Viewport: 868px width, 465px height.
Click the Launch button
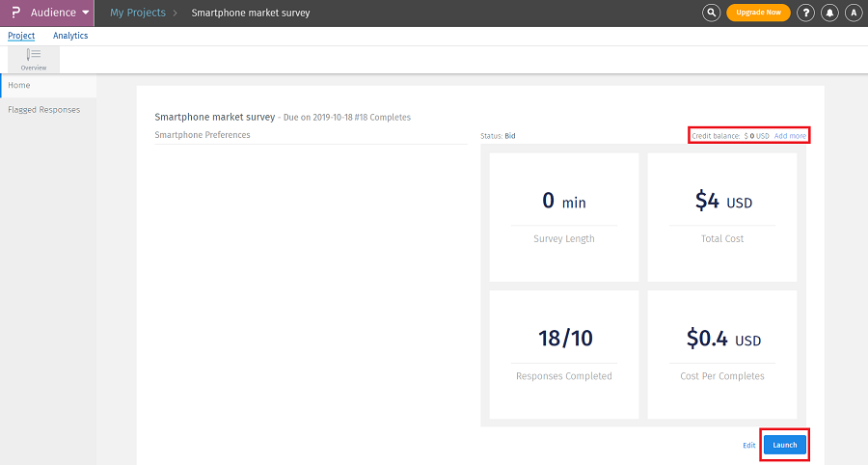click(785, 445)
